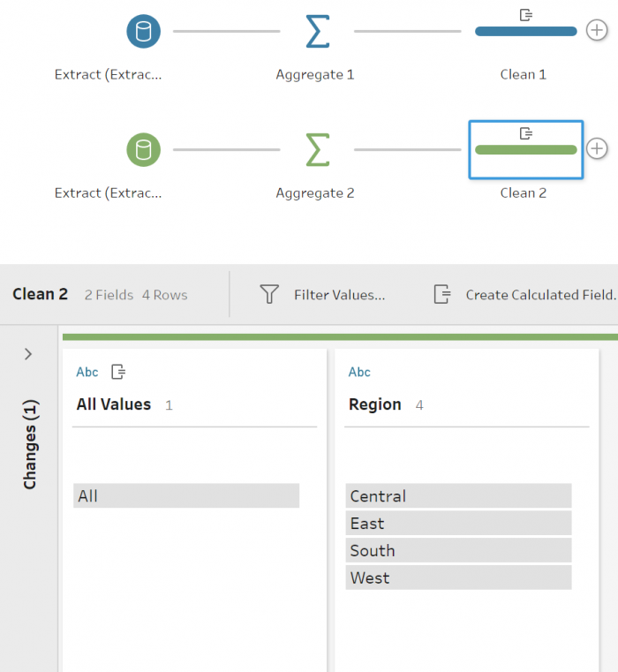Click the plus button after Clean 2
Viewport: 618px width, 672px height.
[597, 148]
